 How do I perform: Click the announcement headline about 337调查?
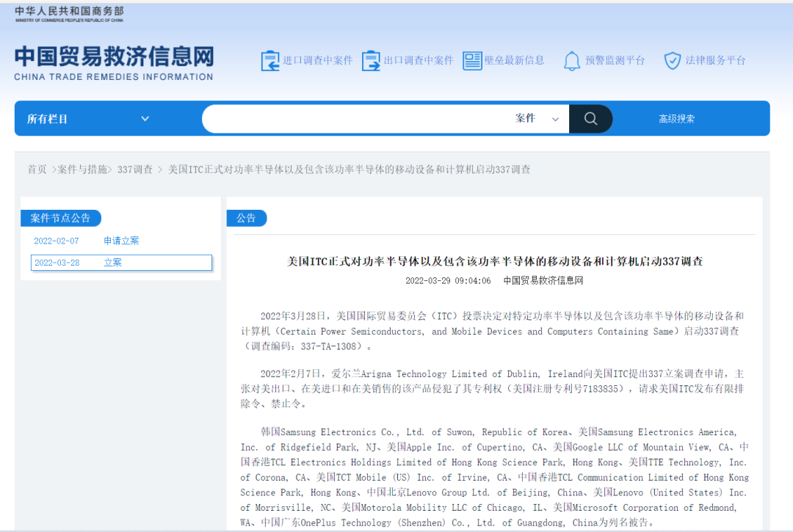coord(495,261)
